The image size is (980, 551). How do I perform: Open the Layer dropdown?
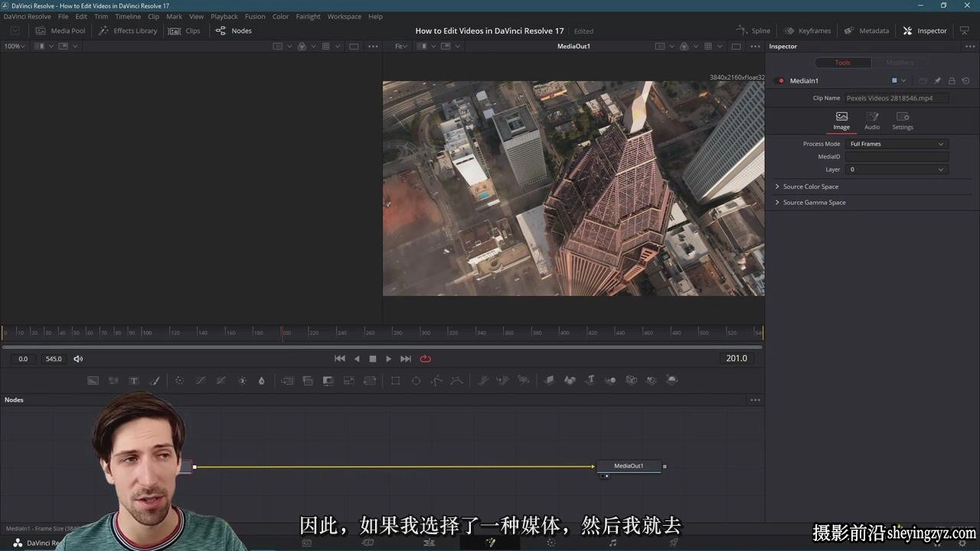pyautogui.click(x=897, y=169)
